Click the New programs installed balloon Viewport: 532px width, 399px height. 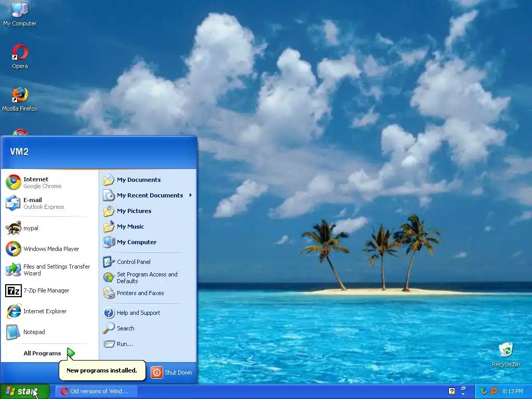(x=102, y=370)
